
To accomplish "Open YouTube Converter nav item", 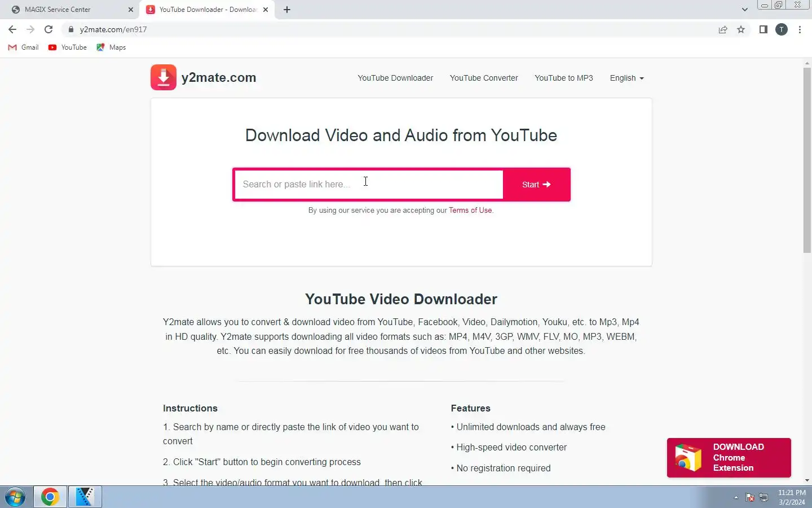I will click(x=484, y=78).
